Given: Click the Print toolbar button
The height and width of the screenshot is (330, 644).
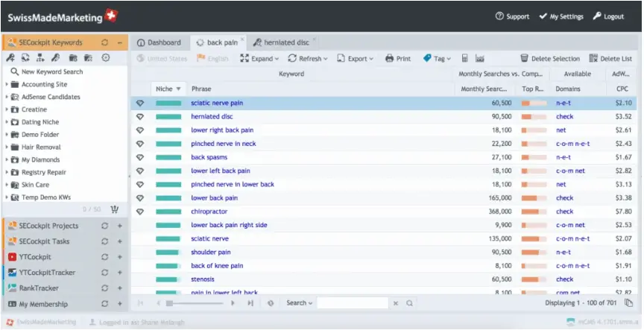Looking at the screenshot, I should (x=397, y=58).
